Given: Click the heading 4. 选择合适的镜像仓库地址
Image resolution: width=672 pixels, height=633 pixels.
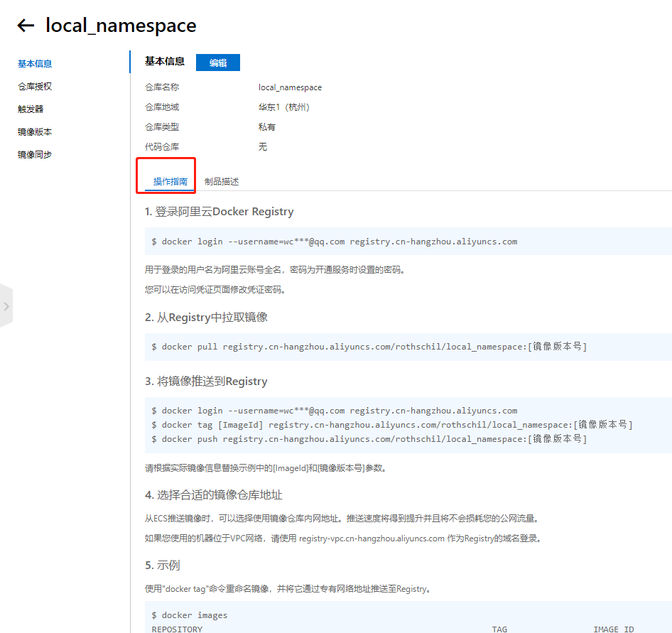Looking at the screenshot, I should [213, 495].
